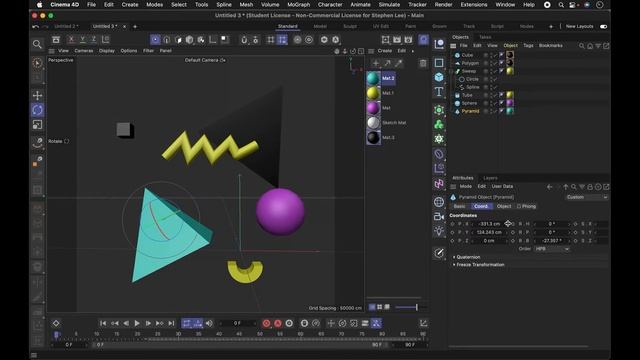640x360 pixels.
Task: Select the Scale tool in the left toolbar
Action: pos(37,124)
